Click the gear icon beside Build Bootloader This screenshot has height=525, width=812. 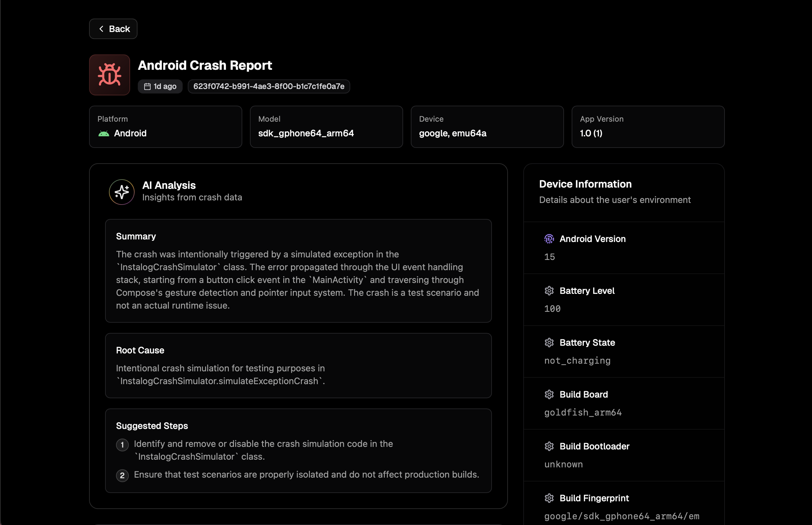pyautogui.click(x=549, y=446)
